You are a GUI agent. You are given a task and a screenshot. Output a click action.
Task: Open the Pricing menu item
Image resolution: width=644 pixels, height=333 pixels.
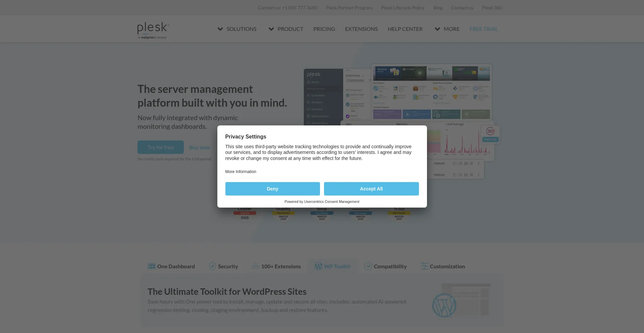324,29
